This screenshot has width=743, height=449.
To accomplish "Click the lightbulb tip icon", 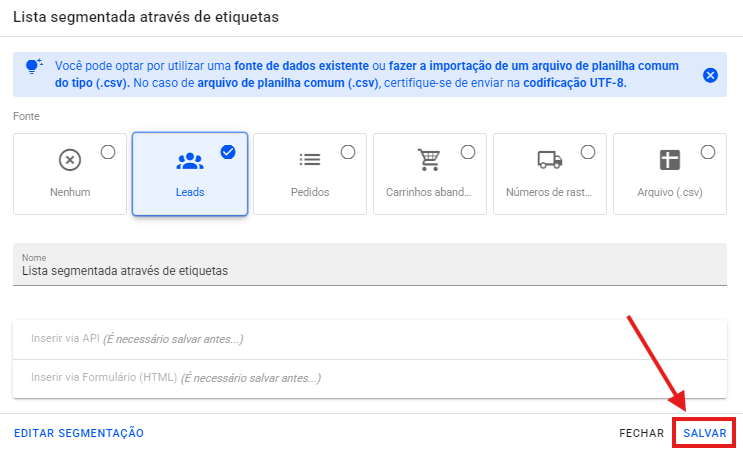I will (35, 66).
